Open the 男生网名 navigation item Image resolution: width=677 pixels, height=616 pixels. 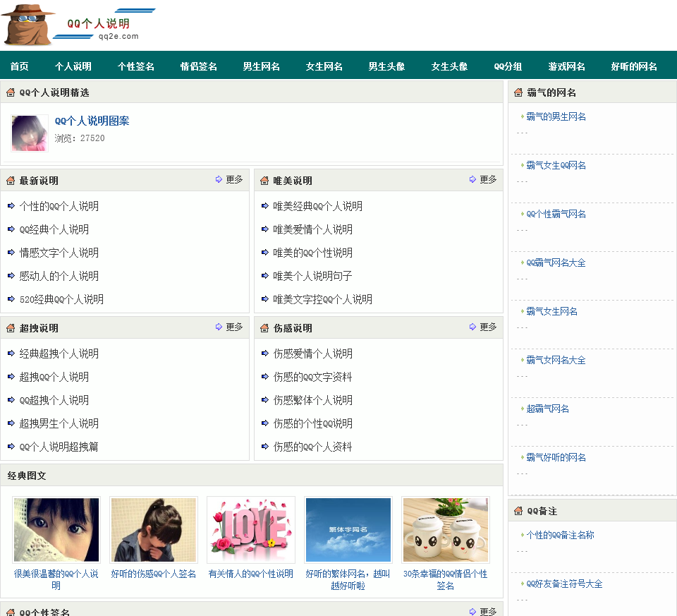261,66
